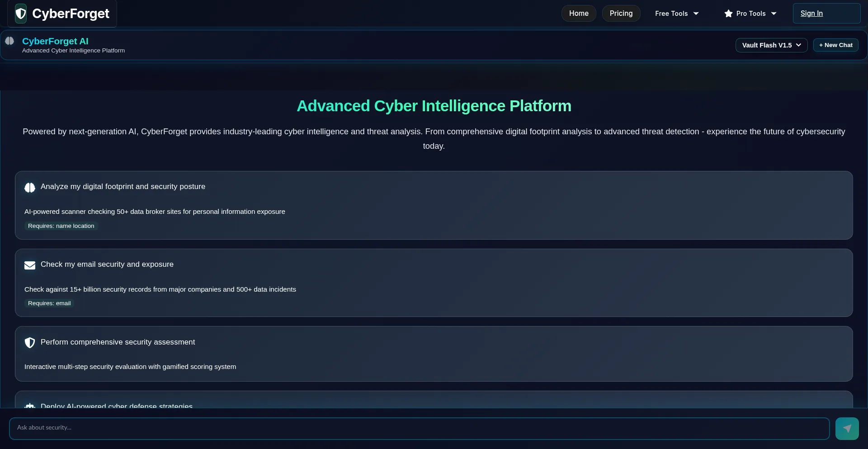
Task: Click the brain icon on digital footprint card
Action: (30, 188)
